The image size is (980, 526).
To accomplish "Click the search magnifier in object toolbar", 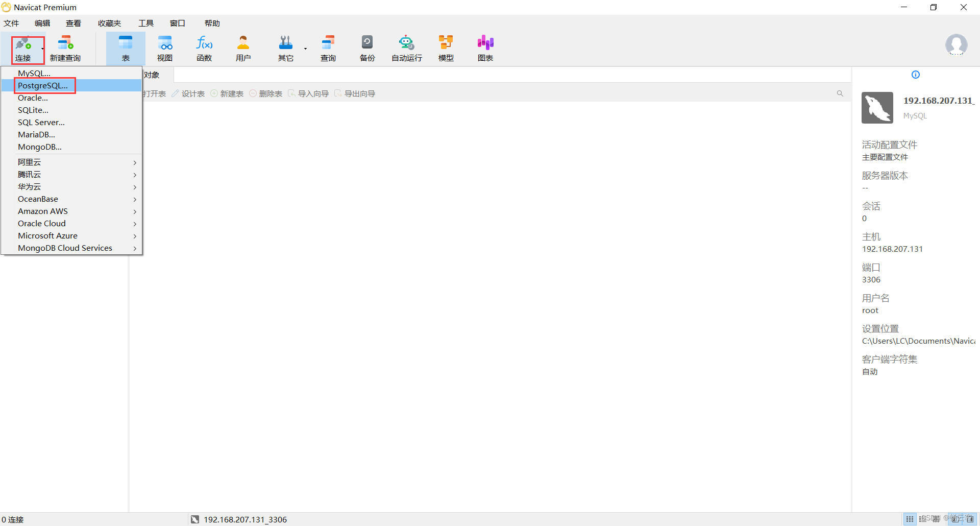I will (x=840, y=93).
